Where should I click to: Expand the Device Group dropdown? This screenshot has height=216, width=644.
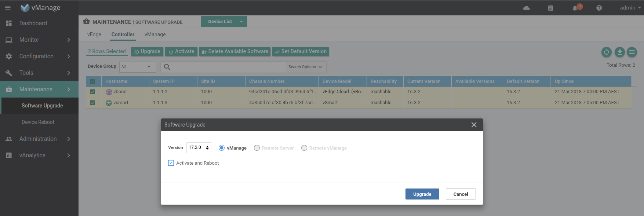tap(137, 67)
